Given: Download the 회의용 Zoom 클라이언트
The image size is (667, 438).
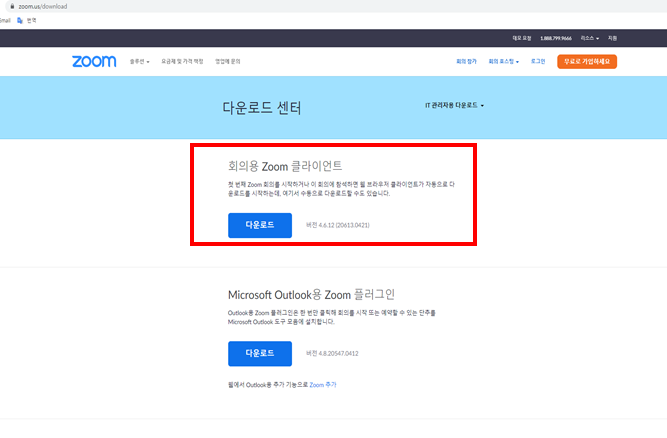Looking at the screenshot, I should coord(260,225).
